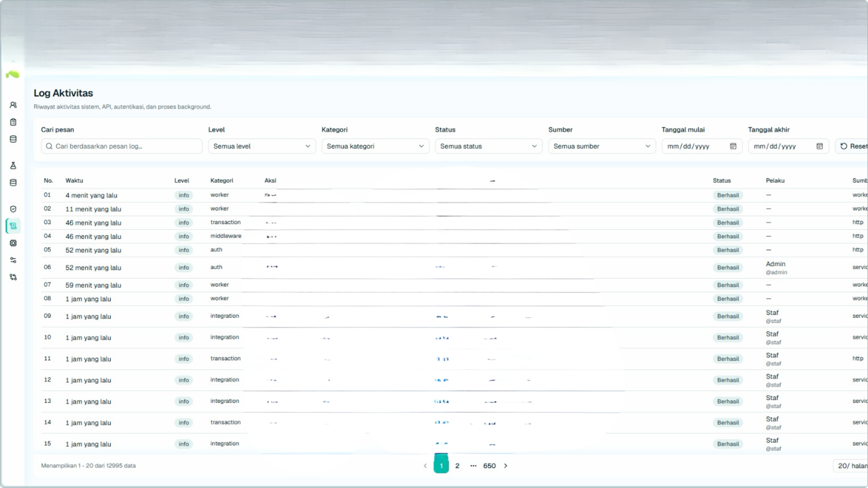Open the shield security sidebar icon

coord(13,209)
